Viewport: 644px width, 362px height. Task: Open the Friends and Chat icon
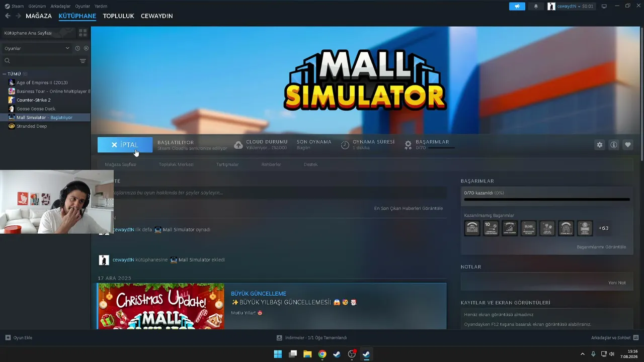[635, 337]
